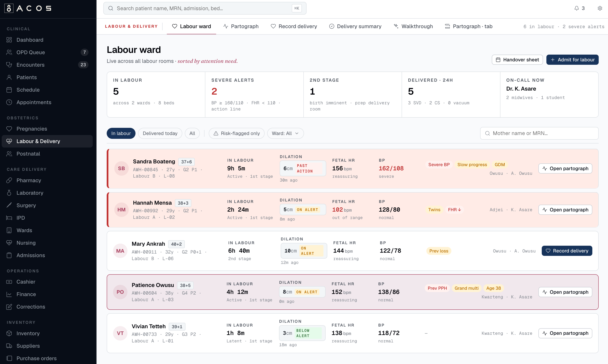Click the Nursing heart-pulse icon
This screenshot has height=364, width=608.
(9, 243)
